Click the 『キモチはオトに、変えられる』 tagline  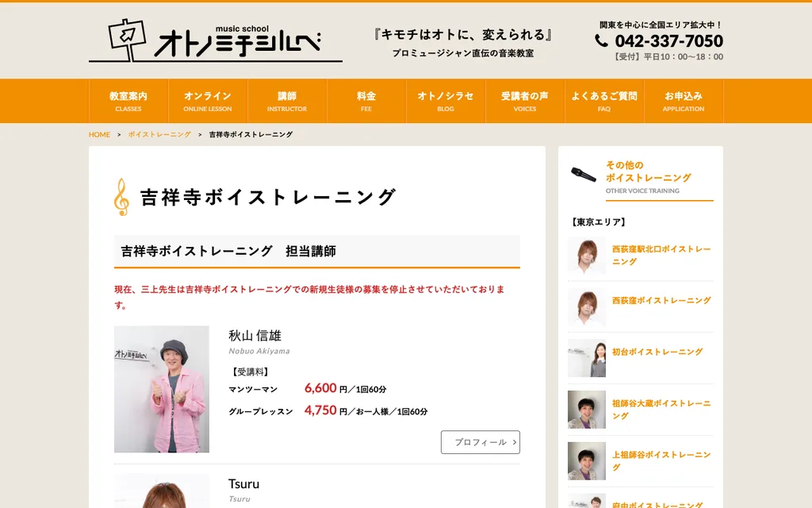462,35
